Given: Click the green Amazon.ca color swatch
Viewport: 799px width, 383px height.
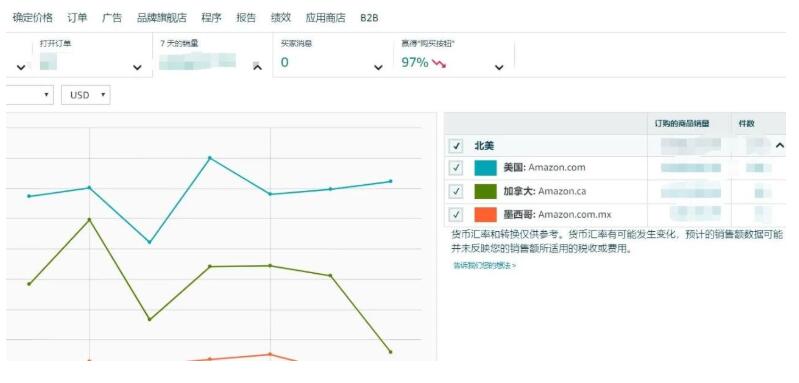Looking at the screenshot, I should [485, 192].
